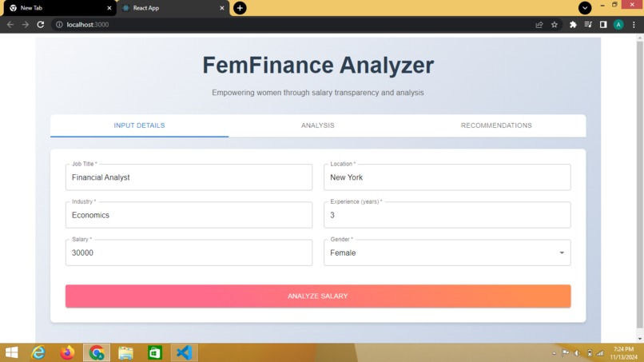Click the Industry input field
This screenshot has height=362, width=644.
pyautogui.click(x=189, y=215)
